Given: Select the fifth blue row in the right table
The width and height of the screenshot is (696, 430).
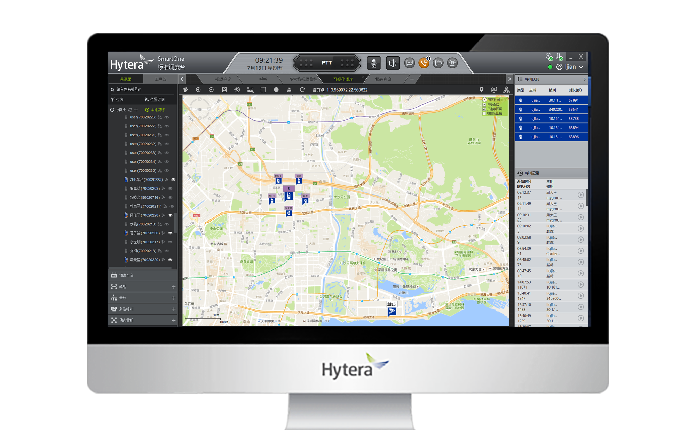Looking at the screenshot, I should pyautogui.click(x=551, y=137).
